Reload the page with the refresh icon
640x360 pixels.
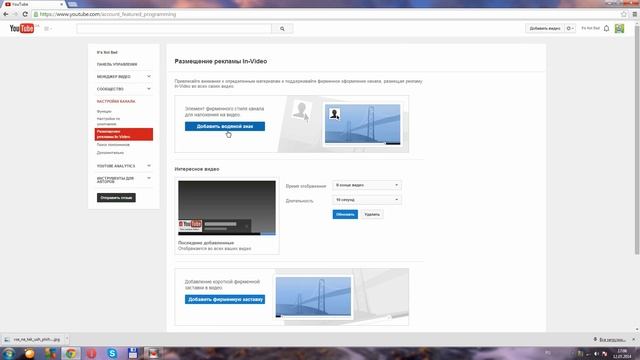(x=25, y=14)
